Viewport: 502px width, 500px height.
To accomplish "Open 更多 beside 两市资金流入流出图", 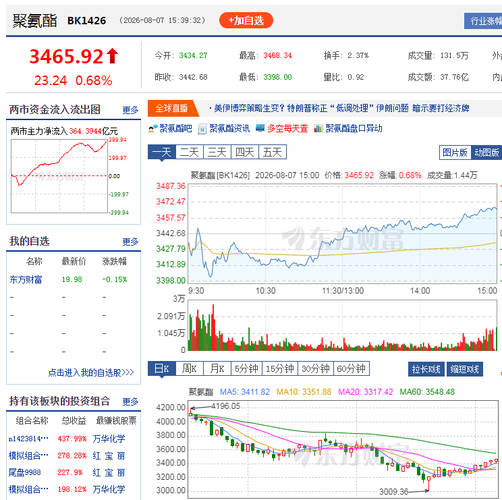I will 130,110.
